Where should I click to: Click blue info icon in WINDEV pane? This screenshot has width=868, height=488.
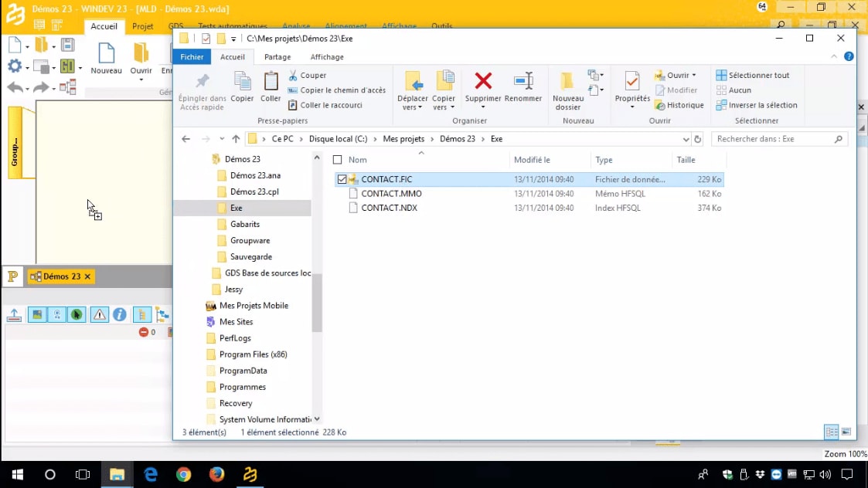coord(120,315)
